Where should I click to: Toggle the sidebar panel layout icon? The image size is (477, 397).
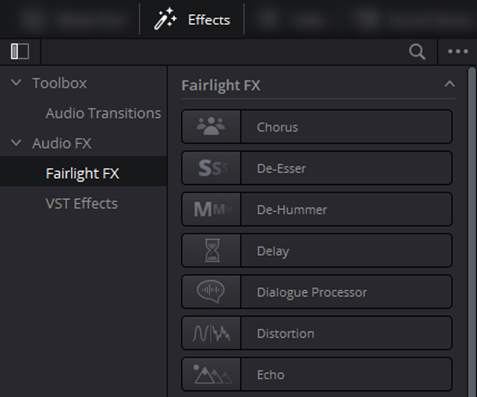click(x=20, y=51)
